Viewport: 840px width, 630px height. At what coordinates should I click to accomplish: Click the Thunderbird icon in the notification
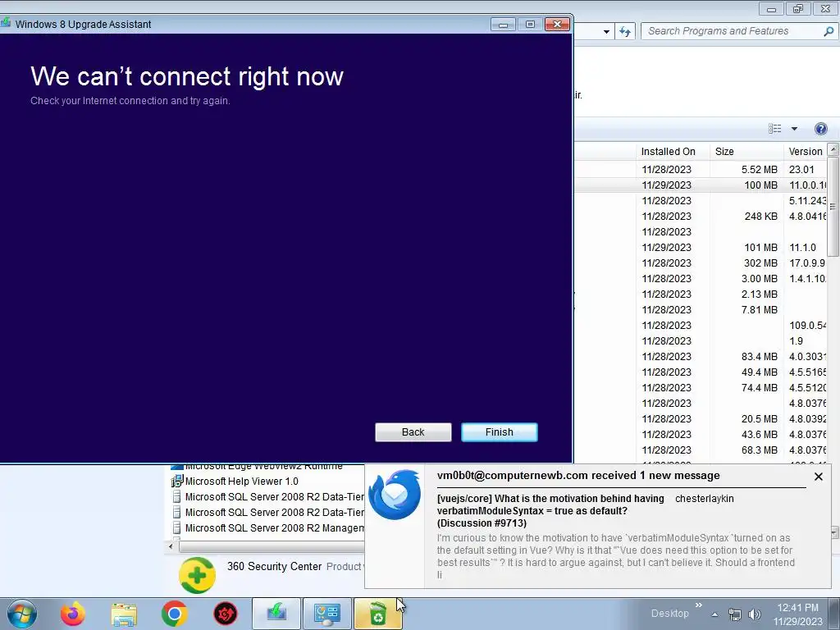(395, 495)
